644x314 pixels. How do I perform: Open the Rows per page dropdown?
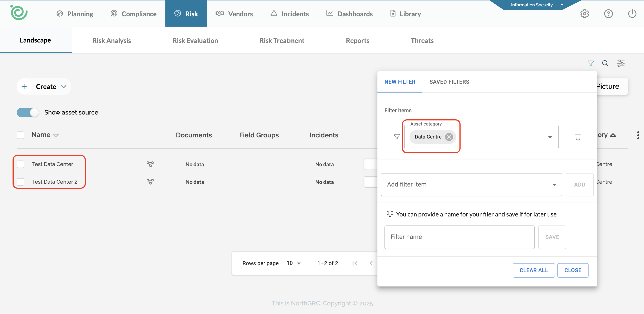pyautogui.click(x=293, y=263)
